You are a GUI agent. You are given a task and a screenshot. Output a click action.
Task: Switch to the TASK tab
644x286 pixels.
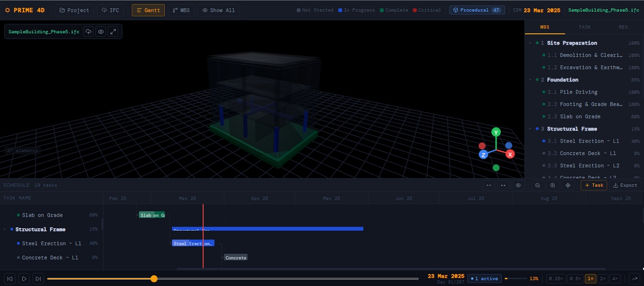point(585,27)
